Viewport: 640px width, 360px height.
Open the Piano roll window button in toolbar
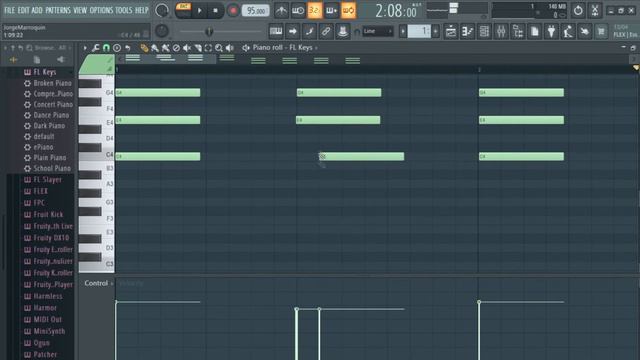[467, 31]
